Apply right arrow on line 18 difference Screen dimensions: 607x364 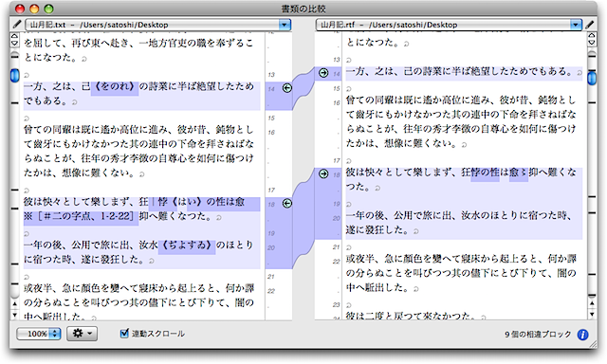coord(323,174)
